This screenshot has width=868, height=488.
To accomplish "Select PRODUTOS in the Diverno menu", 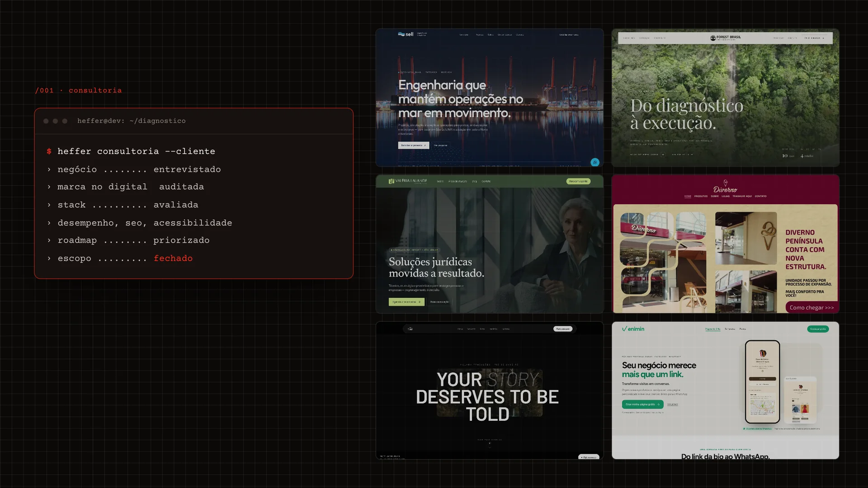I will click(701, 197).
